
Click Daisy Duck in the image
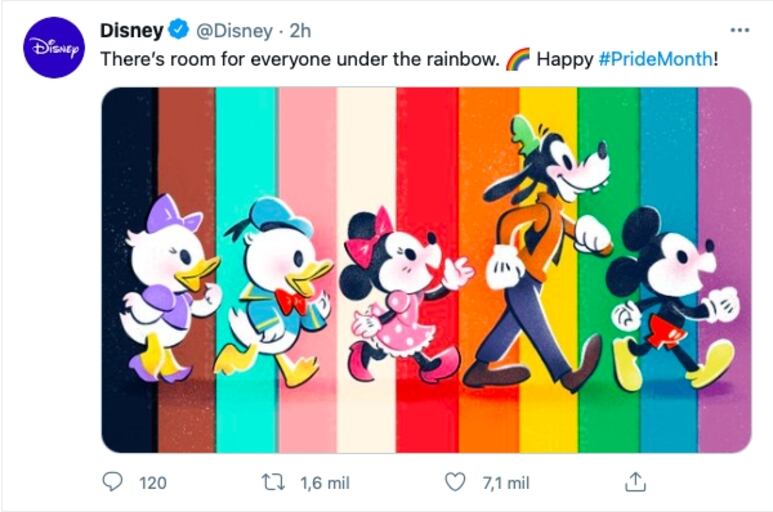coord(170,288)
